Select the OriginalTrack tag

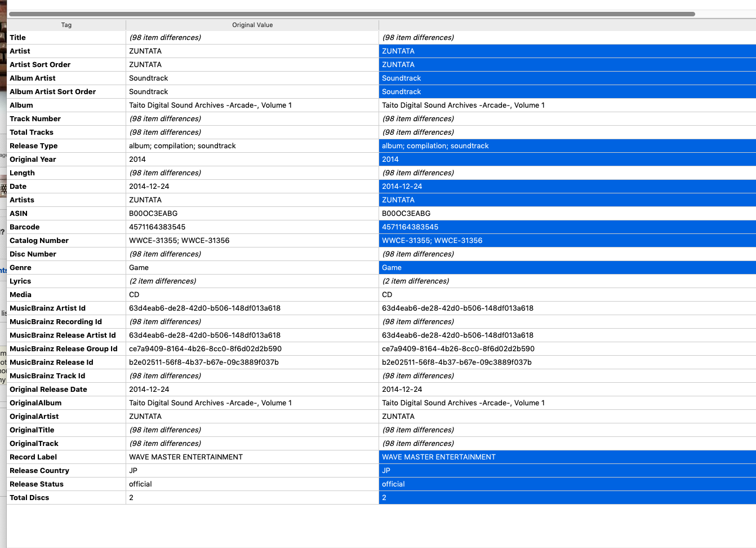pyautogui.click(x=34, y=444)
